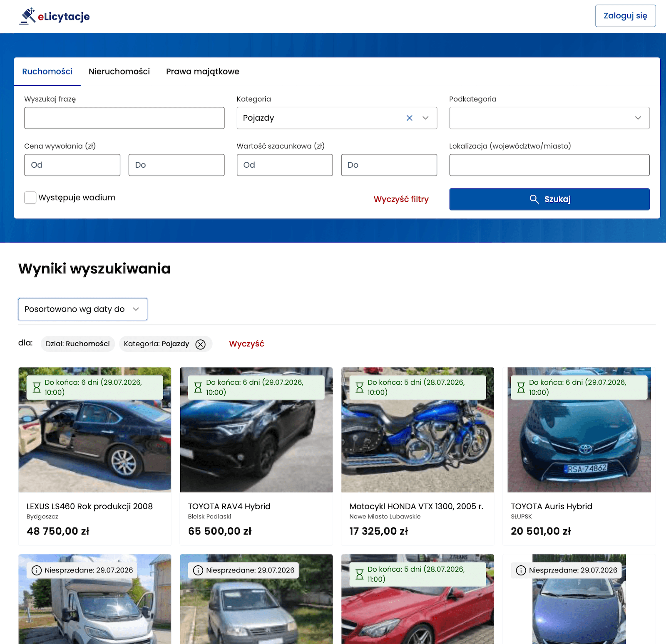
Task: Click the Szukaj search button
Action: 549,199
